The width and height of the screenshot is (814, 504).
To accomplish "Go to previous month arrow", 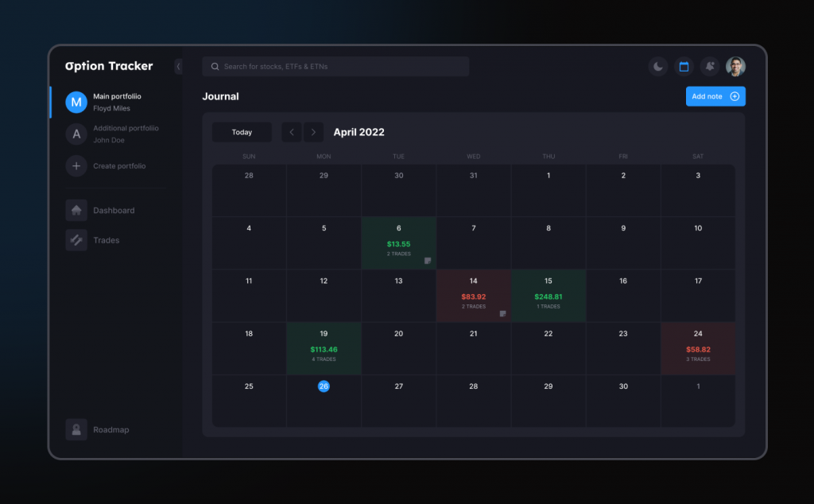I will (x=291, y=132).
